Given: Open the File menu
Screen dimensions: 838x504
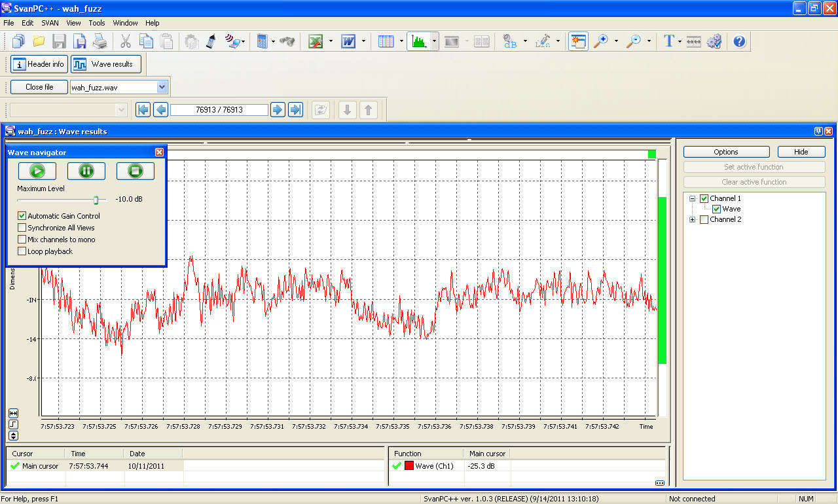Looking at the screenshot, I should (9, 23).
